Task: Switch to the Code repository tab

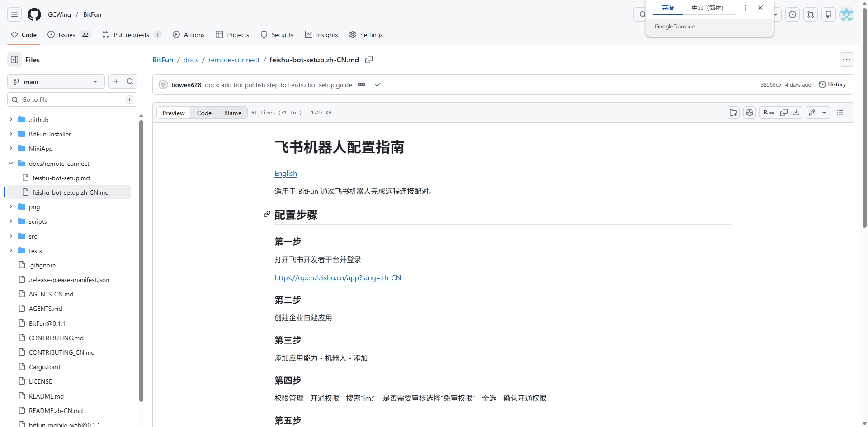Action: (x=24, y=35)
